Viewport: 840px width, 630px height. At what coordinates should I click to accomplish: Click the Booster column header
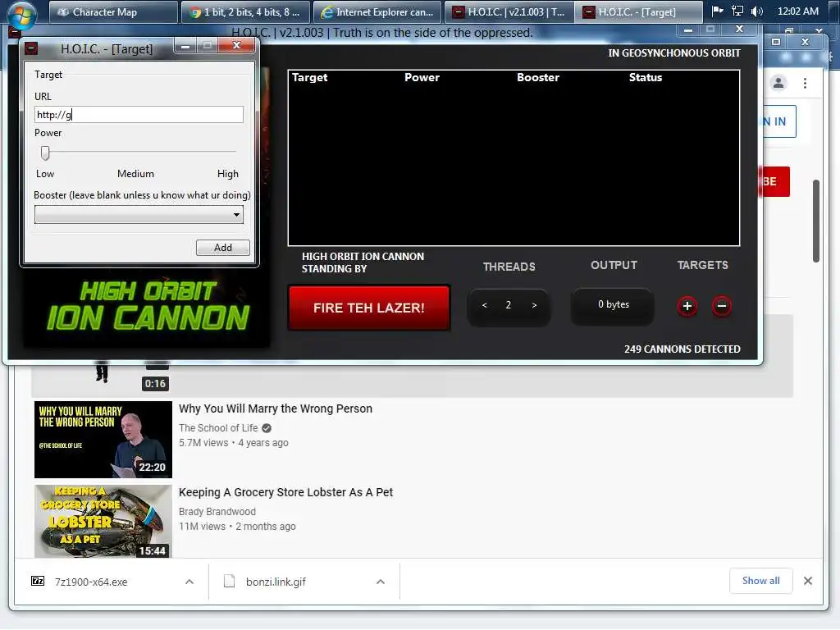pyautogui.click(x=538, y=77)
